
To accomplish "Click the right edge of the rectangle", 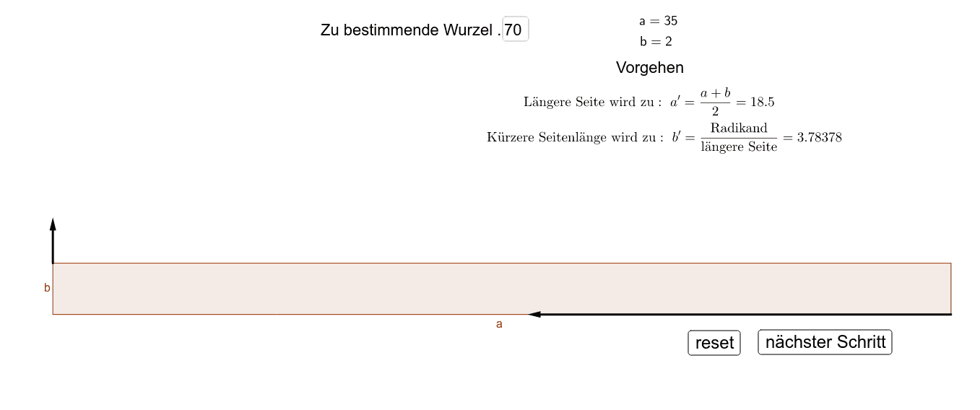I will pyautogui.click(x=950, y=288).
